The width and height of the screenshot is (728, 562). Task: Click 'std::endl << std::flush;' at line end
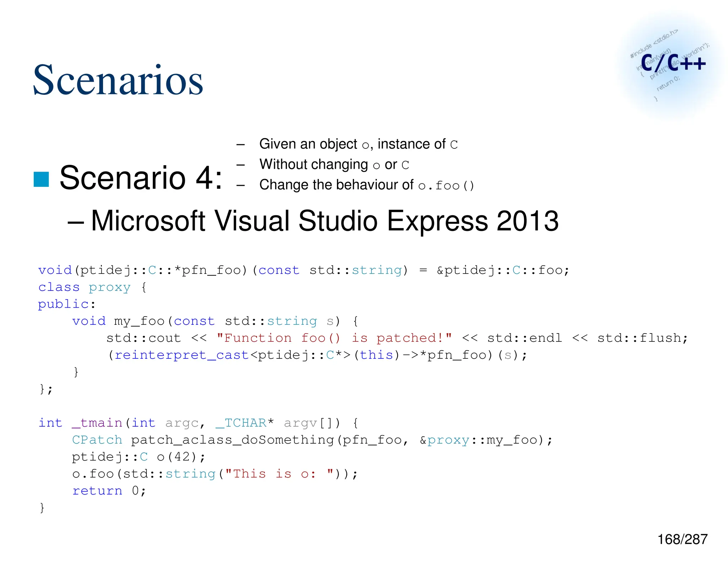(x=588, y=338)
